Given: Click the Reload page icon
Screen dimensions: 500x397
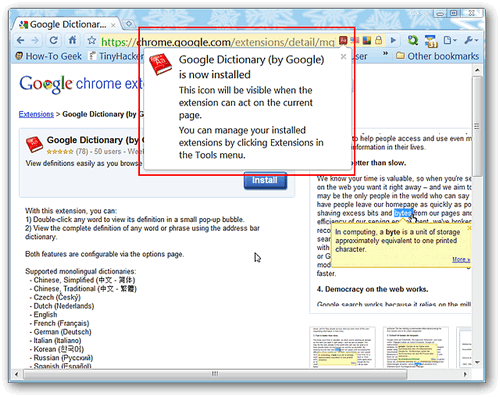Looking at the screenshot, I should pos(53,41).
